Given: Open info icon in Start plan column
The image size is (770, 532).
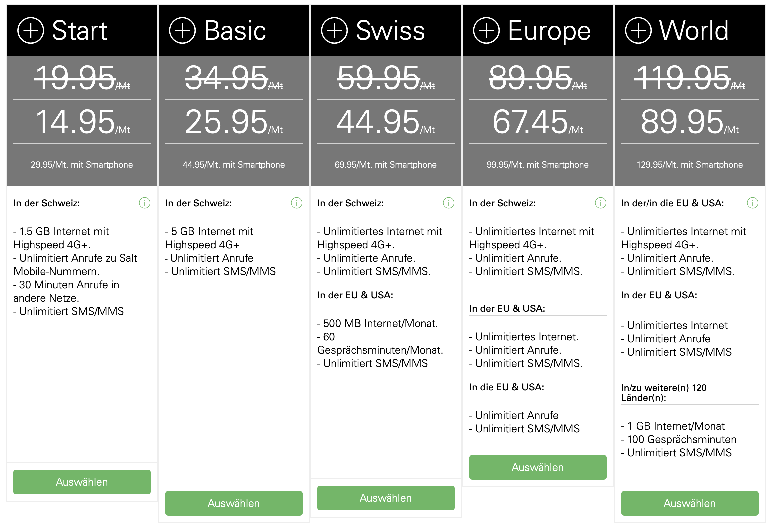Looking at the screenshot, I should pos(145,203).
